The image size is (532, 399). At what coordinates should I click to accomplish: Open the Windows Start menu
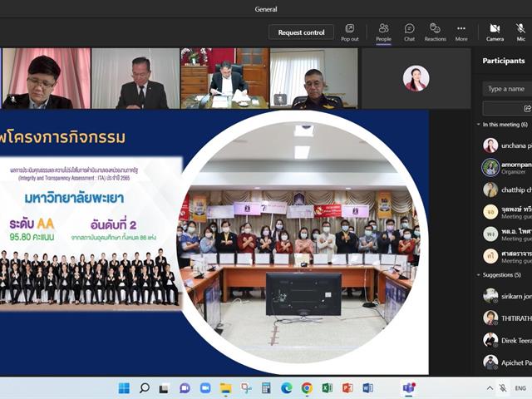pyautogui.click(x=124, y=388)
